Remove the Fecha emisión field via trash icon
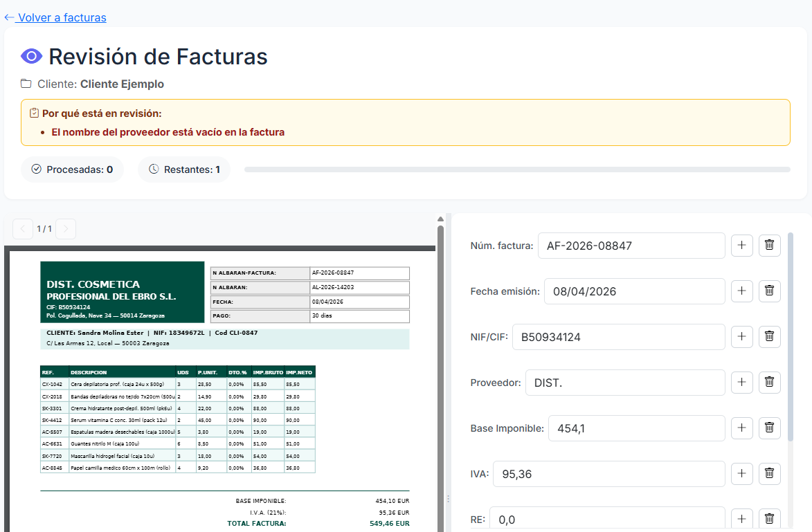The height and width of the screenshot is (532, 812). pyautogui.click(x=770, y=291)
